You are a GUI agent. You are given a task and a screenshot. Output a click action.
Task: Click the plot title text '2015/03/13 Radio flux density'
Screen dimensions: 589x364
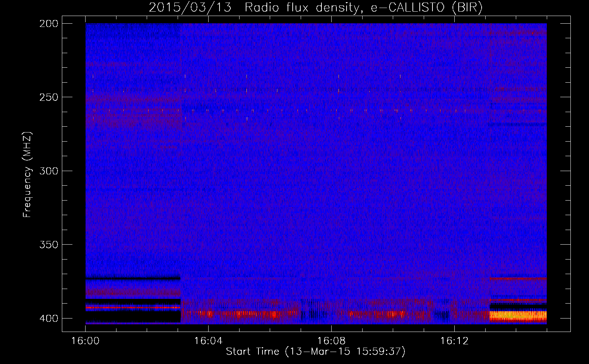coord(254,8)
